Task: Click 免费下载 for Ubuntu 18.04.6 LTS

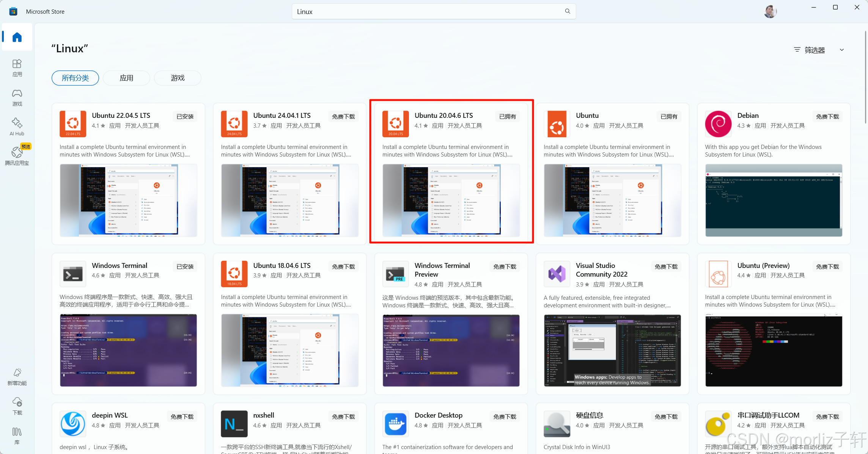Action: click(x=343, y=266)
